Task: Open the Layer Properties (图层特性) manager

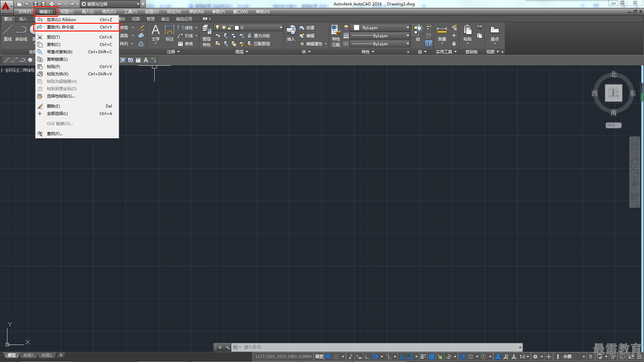Action: (207, 36)
